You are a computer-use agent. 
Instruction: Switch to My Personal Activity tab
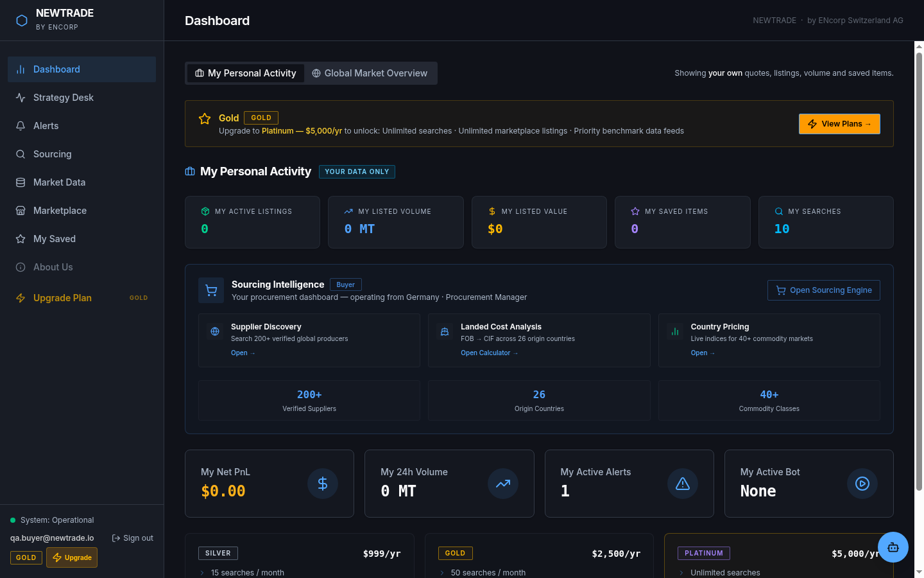point(246,73)
